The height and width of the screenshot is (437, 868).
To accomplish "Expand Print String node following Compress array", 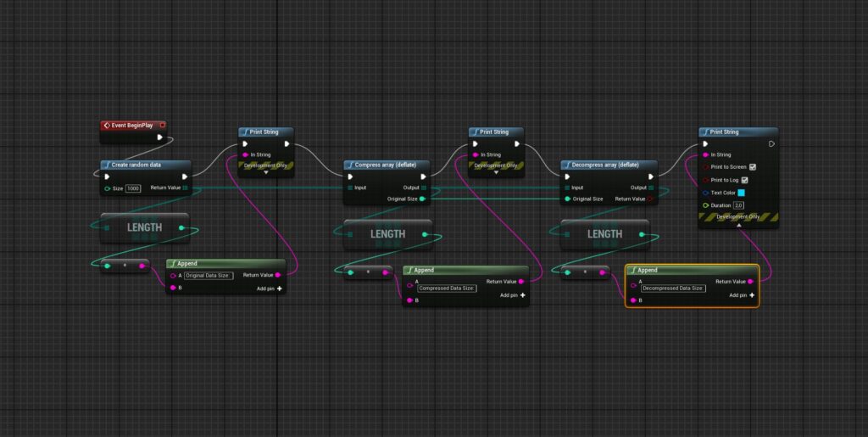I will pos(496,171).
